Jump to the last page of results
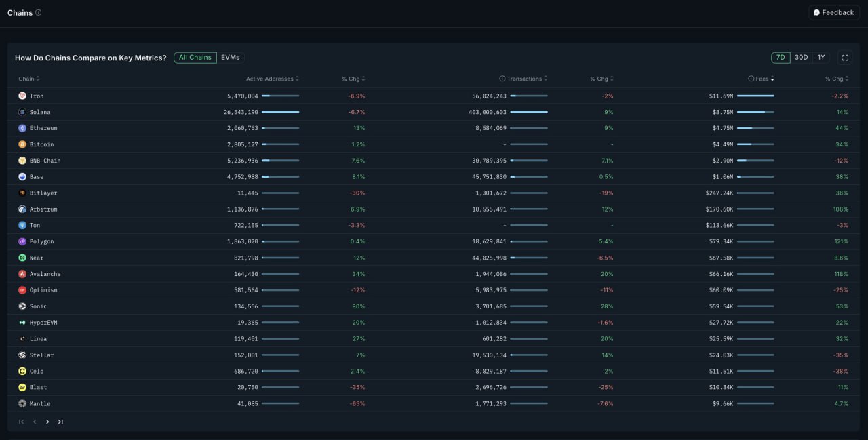The height and width of the screenshot is (440, 868). [x=60, y=422]
